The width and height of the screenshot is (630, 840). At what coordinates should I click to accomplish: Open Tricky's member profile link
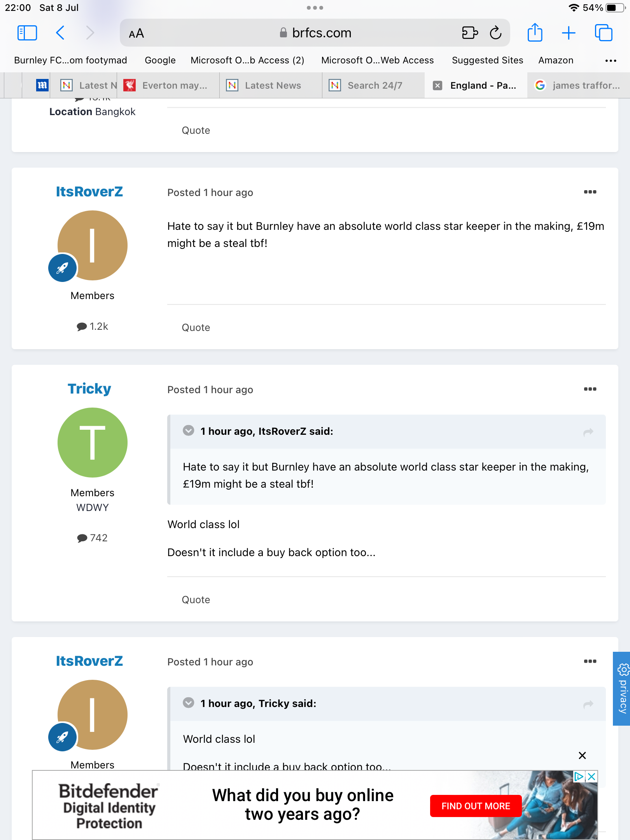(89, 389)
